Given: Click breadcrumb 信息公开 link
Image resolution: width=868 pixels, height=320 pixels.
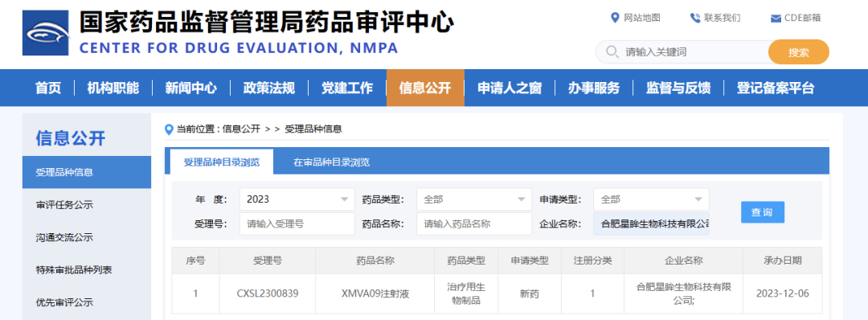Looking at the screenshot, I should [x=241, y=129].
